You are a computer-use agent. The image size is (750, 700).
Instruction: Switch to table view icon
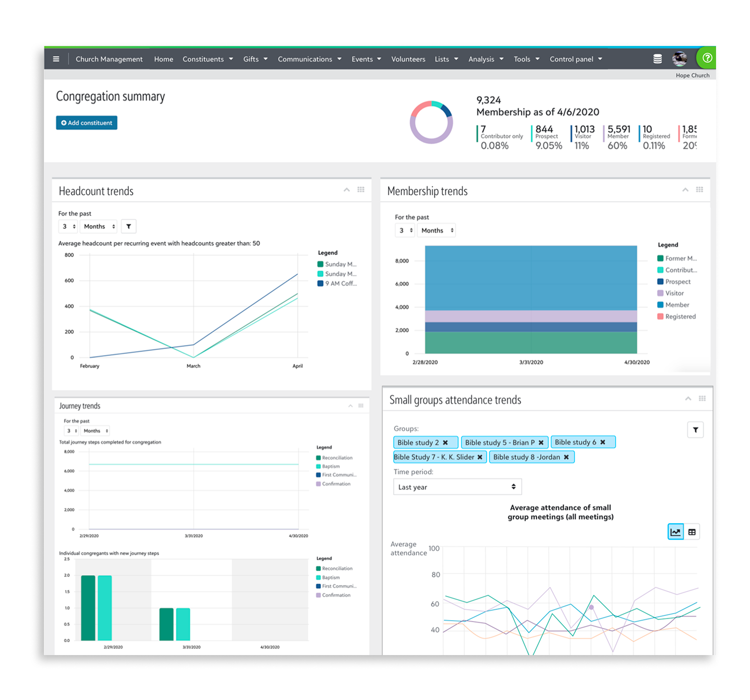click(692, 532)
